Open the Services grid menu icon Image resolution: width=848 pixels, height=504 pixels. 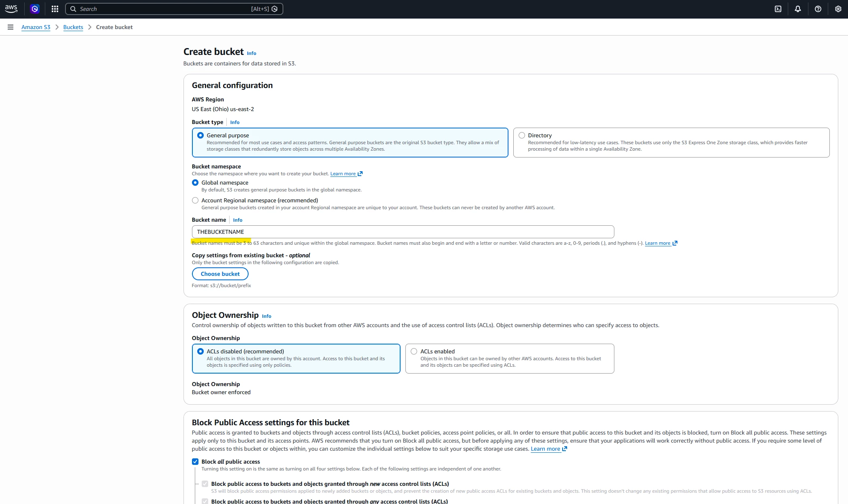click(x=55, y=9)
